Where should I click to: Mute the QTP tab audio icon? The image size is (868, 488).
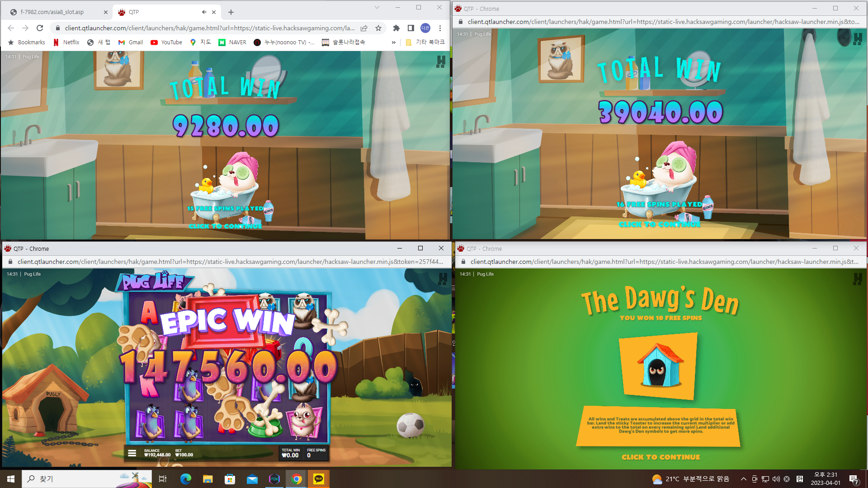204,12
